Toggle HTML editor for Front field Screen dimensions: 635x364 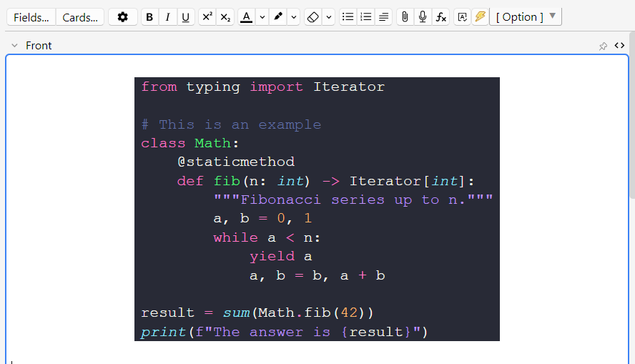619,45
